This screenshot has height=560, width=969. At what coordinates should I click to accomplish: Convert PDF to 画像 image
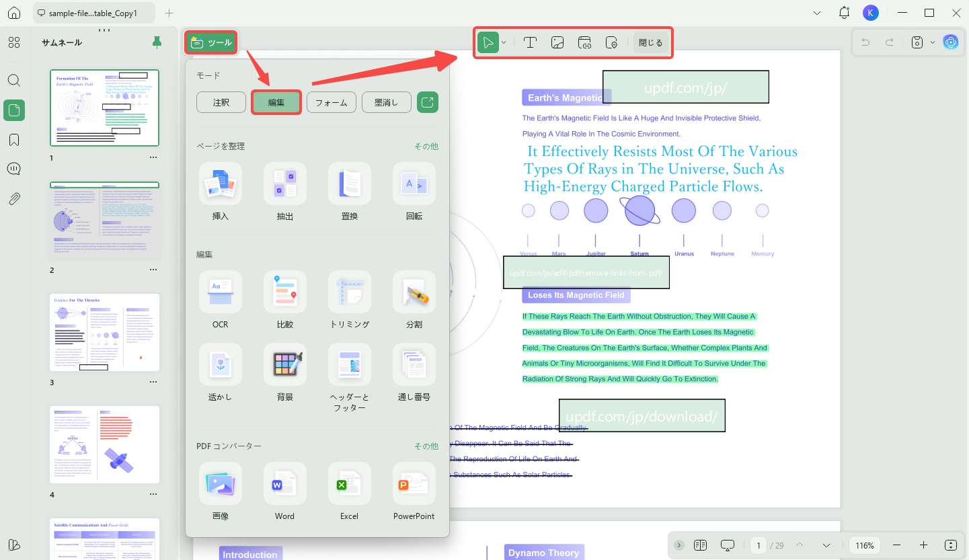221,491
